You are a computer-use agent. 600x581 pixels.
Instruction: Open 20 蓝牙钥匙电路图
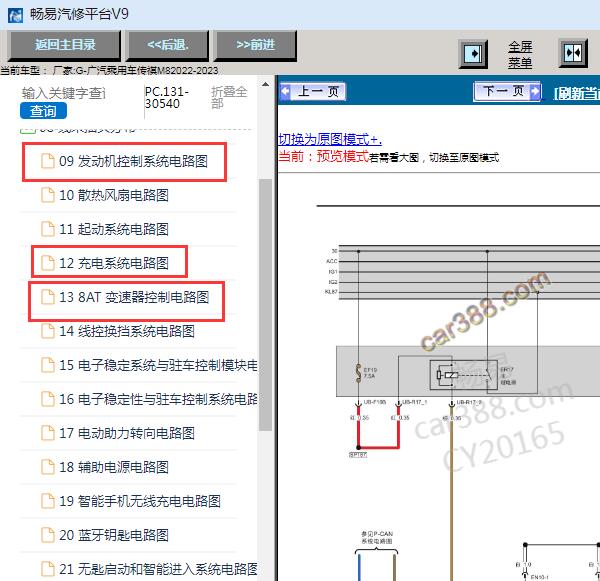(x=114, y=535)
